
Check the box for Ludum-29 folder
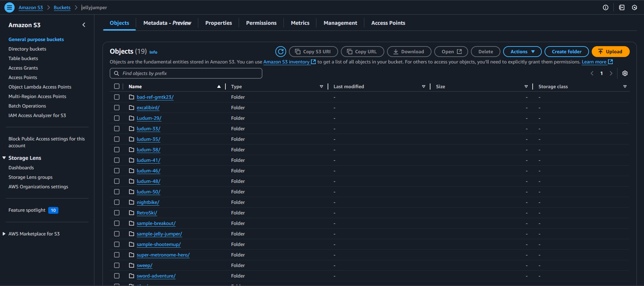tap(117, 118)
